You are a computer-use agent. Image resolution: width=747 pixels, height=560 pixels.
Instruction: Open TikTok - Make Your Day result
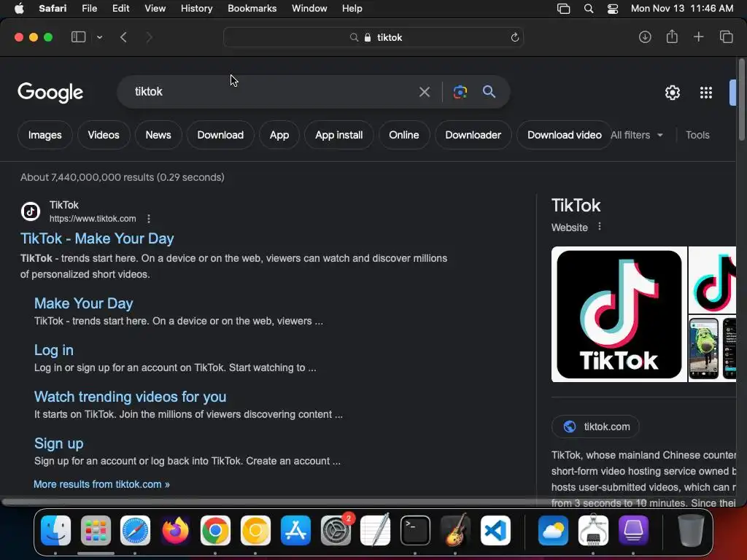click(x=97, y=238)
